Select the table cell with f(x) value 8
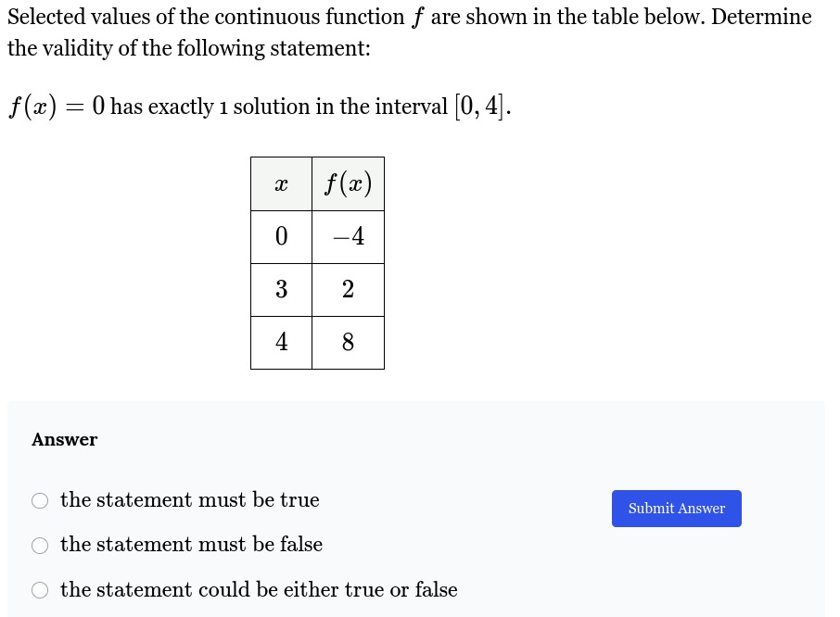 pyautogui.click(x=349, y=343)
